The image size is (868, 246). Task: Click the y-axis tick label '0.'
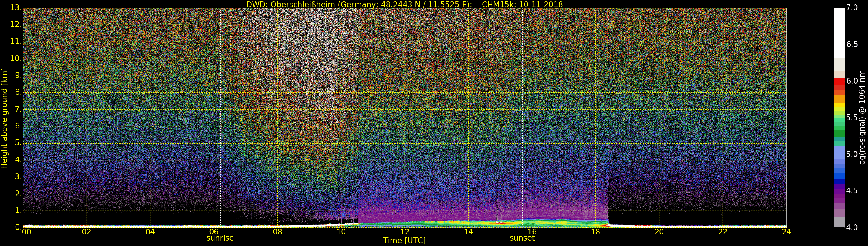(18, 227)
